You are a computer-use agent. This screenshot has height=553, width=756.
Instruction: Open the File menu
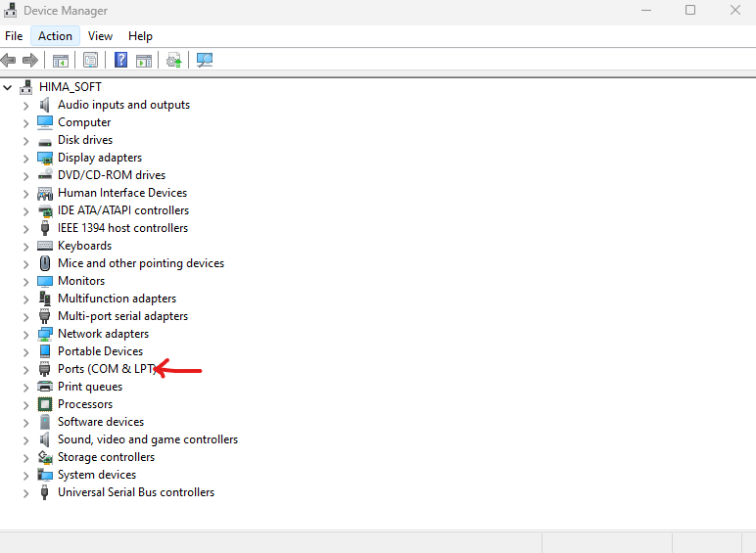tap(14, 36)
